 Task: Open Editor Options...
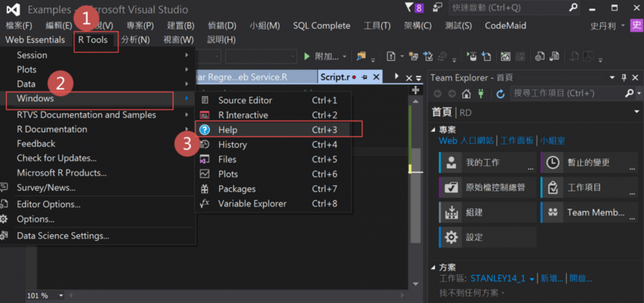[x=97, y=204]
